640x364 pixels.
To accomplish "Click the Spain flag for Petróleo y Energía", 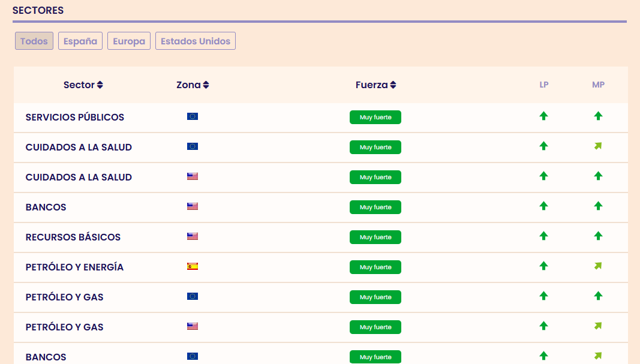I will [193, 266].
